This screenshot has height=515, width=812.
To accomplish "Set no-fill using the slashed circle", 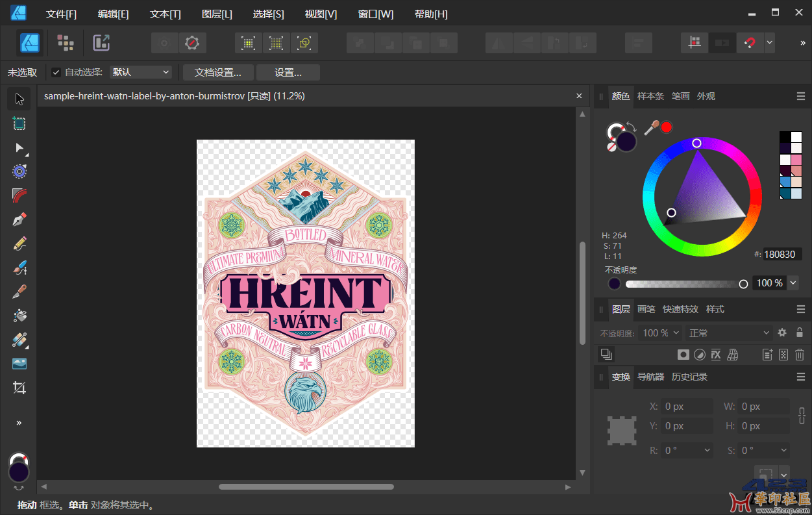I will pos(611,147).
